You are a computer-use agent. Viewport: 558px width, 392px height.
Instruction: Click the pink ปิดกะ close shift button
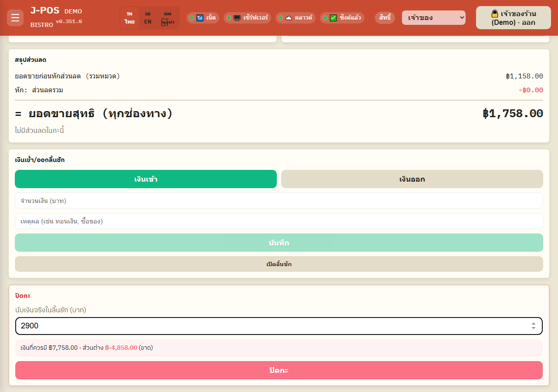point(279,370)
